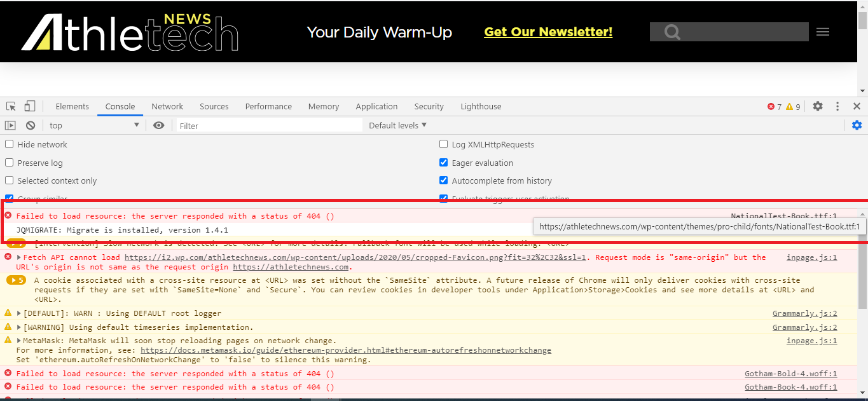
Task: Open first Grammarly.js:2 link beside root logger
Action: click(x=805, y=313)
